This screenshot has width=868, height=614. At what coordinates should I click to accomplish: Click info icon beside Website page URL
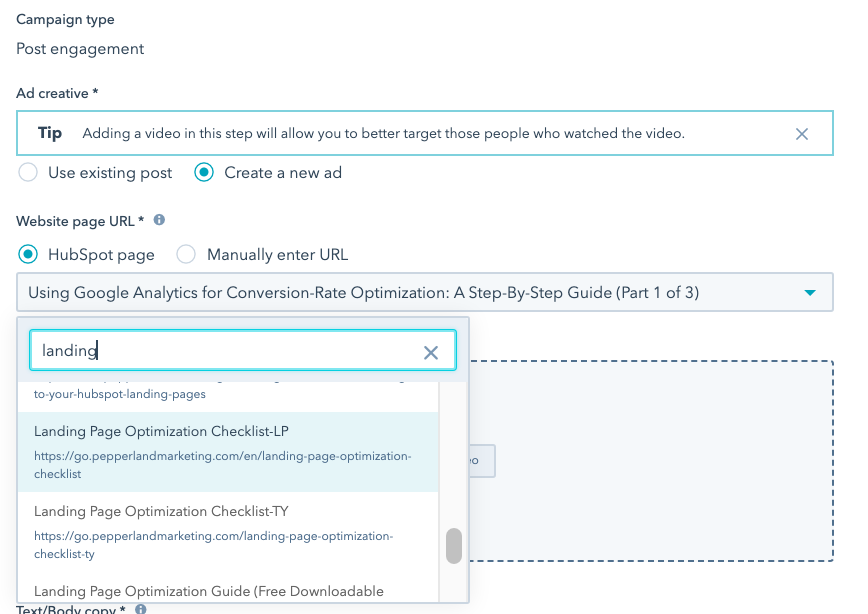pyautogui.click(x=159, y=220)
